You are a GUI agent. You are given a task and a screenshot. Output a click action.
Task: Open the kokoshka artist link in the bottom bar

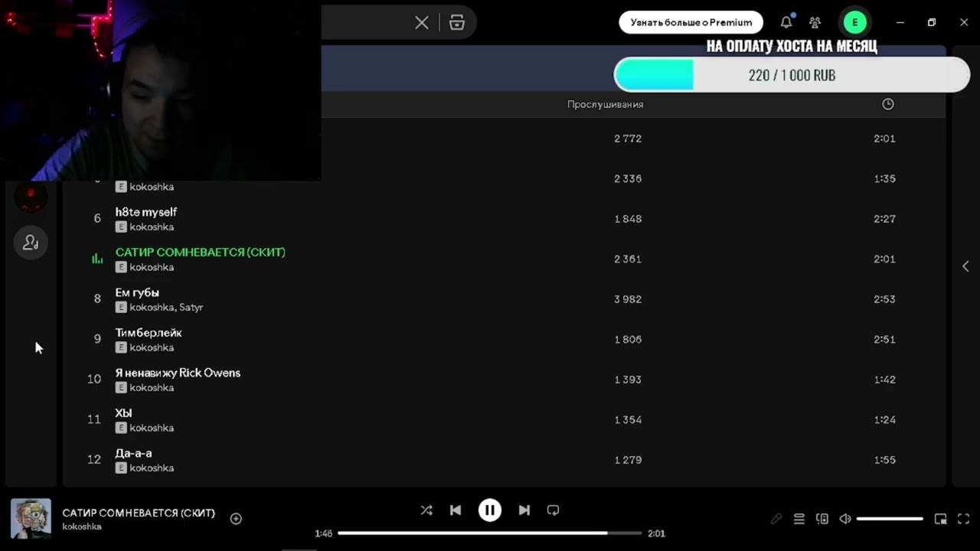(x=82, y=527)
